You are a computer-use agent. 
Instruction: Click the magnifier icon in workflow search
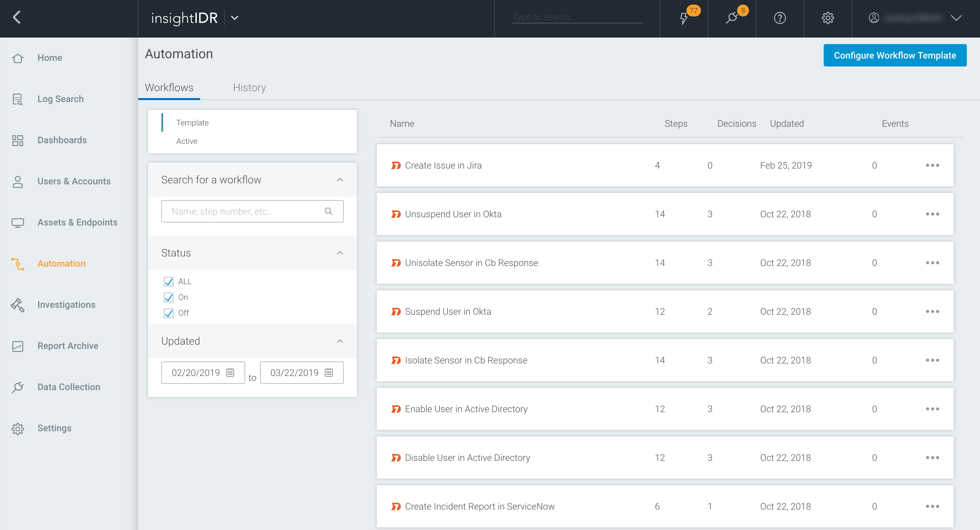click(x=329, y=211)
